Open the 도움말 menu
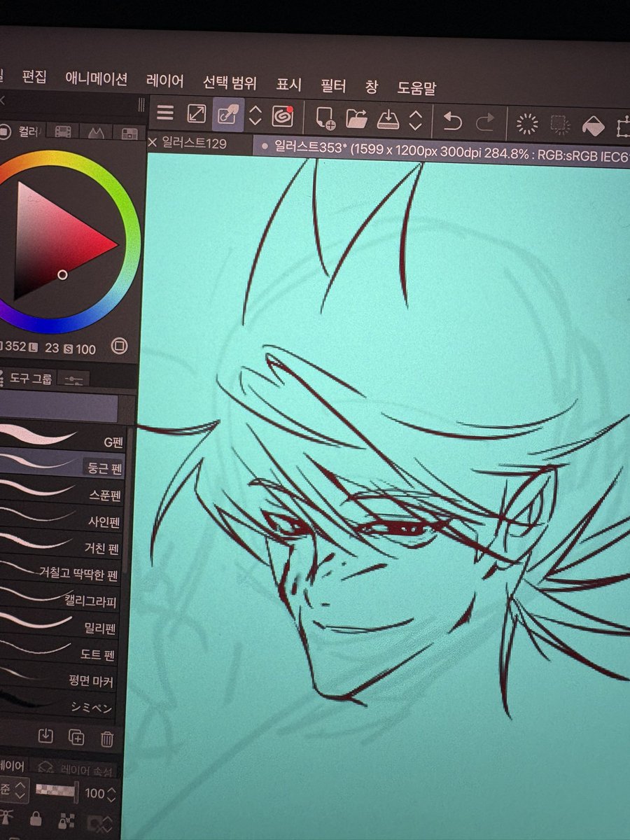Screen dimensions: 630x840 (x=416, y=88)
